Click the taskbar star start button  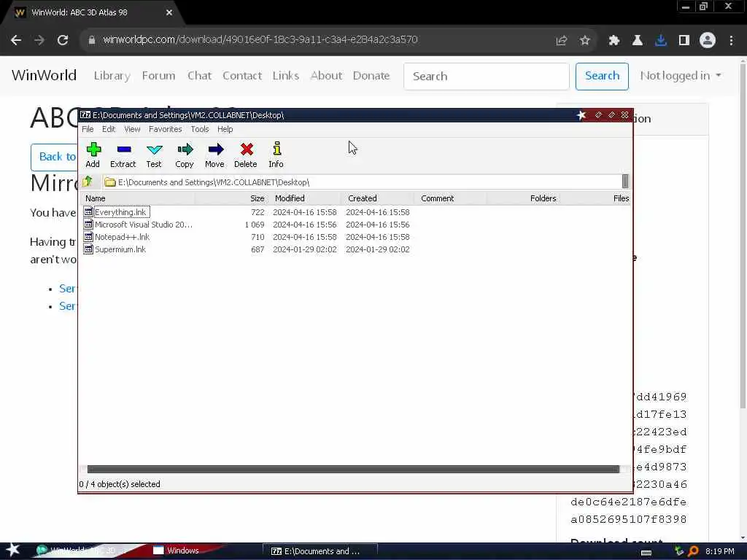click(x=13, y=550)
